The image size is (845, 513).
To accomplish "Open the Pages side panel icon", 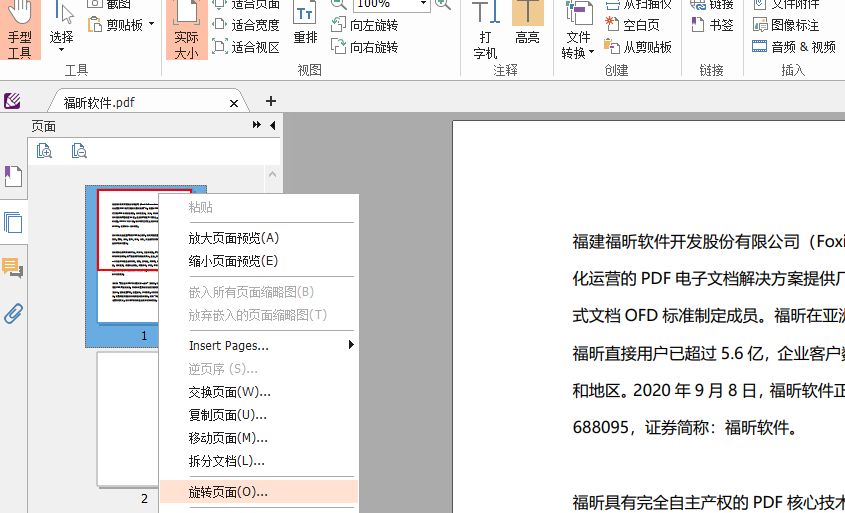I will pyautogui.click(x=13, y=222).
